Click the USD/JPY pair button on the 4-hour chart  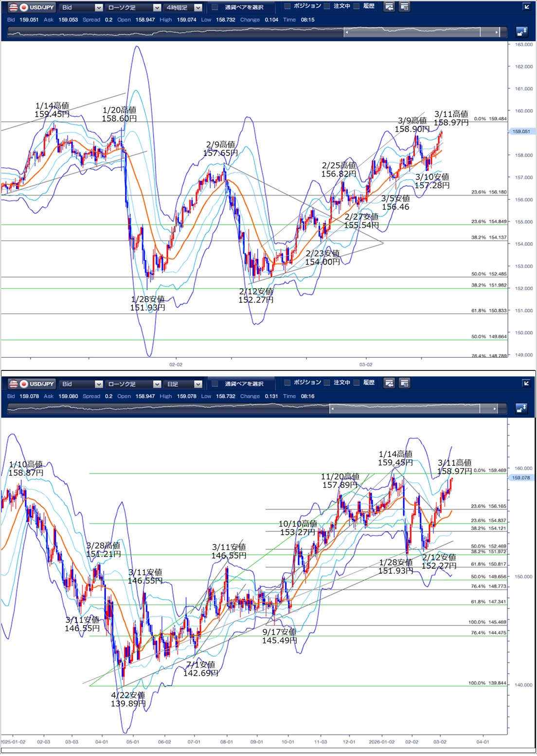pos(32,7)
